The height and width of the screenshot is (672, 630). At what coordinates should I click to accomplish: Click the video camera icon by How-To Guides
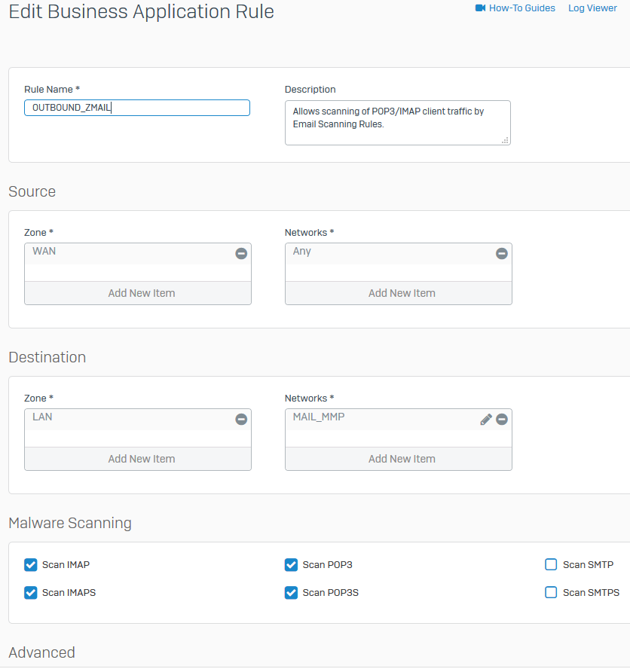click(x=480, y=8)
